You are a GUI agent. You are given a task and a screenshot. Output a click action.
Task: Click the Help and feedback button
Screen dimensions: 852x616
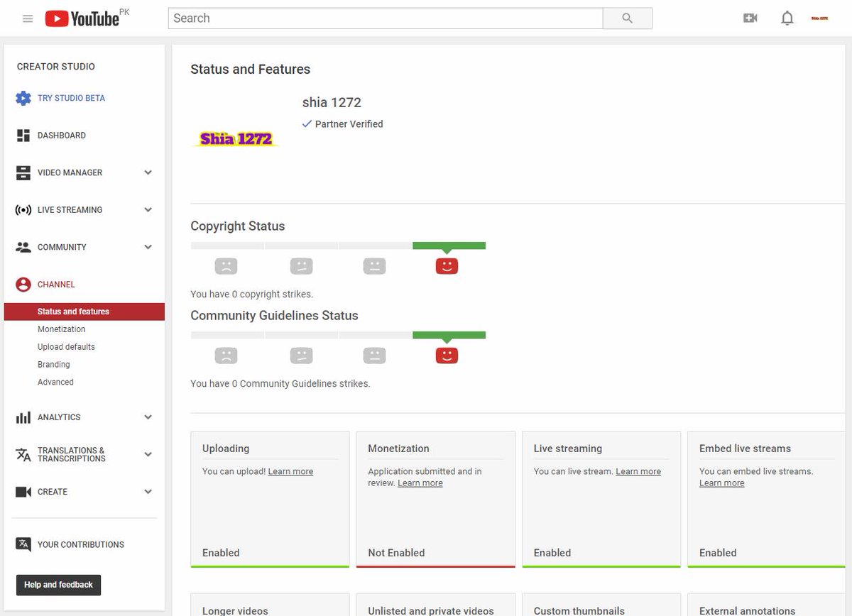coord(58,585)
